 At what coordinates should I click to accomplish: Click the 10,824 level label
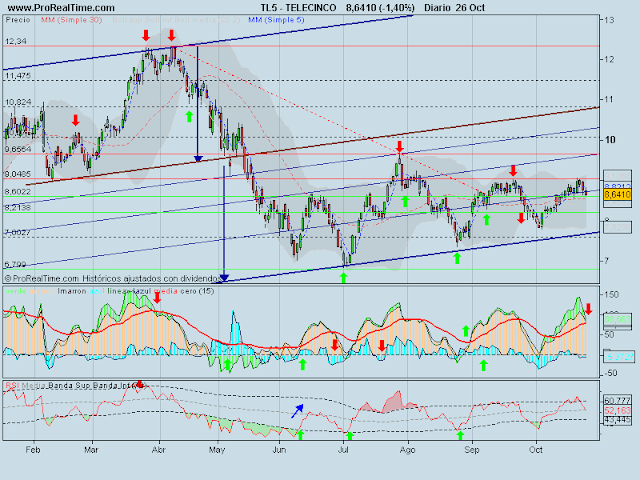click(x=18, y=102)
